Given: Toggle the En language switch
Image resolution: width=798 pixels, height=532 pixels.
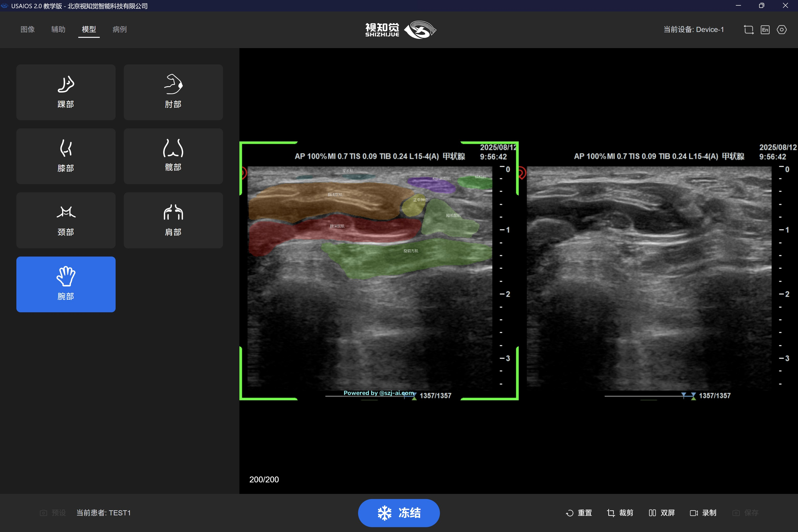Looking at the screenshot, I should 765,29.
